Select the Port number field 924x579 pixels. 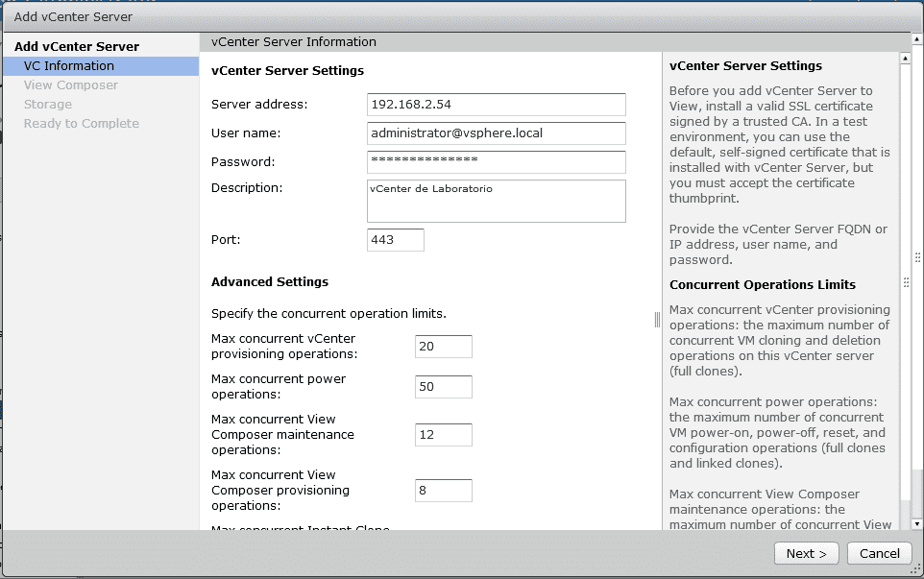click(x=394, y=240)
